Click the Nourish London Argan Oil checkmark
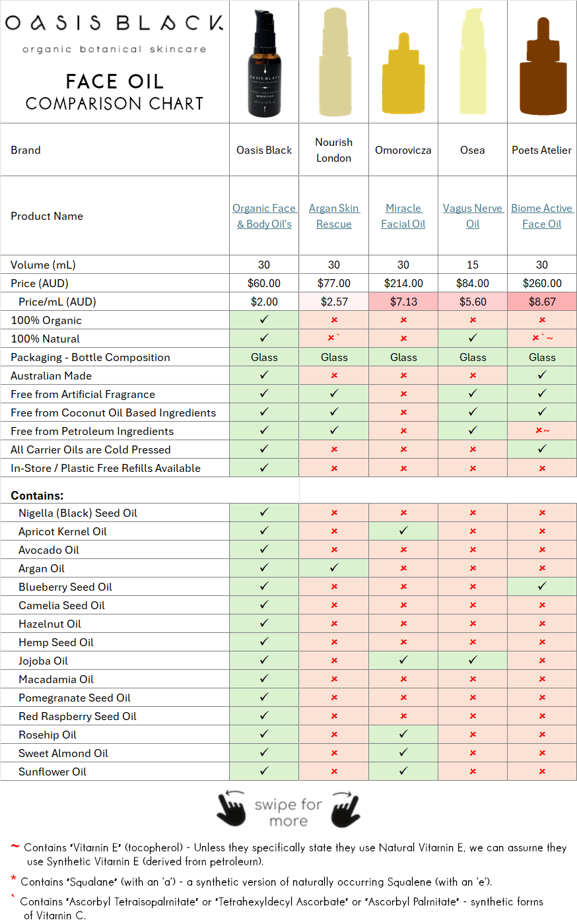 pos(334,568)
